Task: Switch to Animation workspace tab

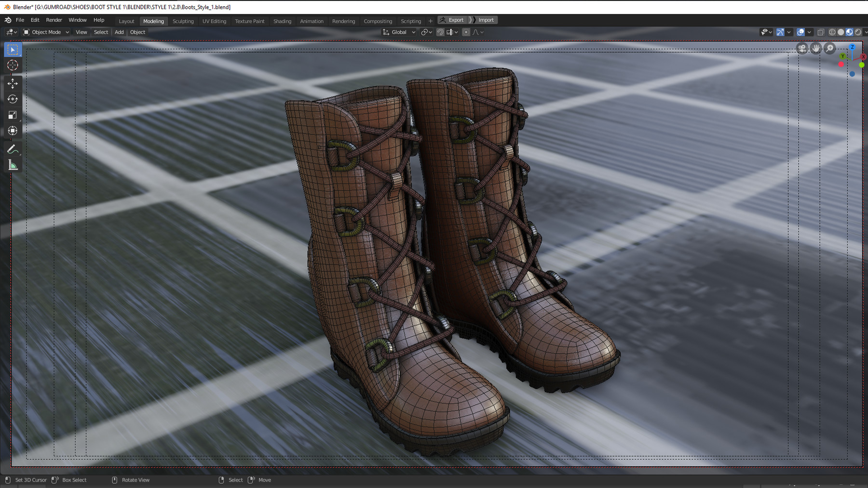Action: click(312, 21)
